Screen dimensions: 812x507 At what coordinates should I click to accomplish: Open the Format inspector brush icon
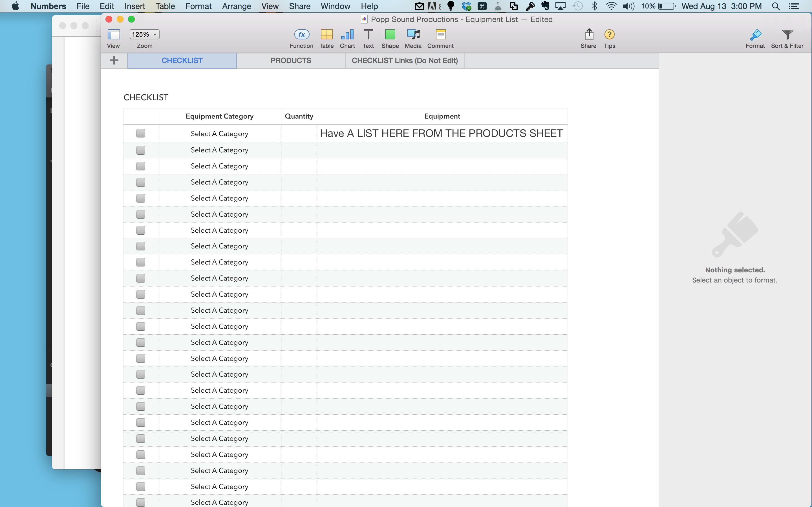pyautogui.click(x=755, y=35)
